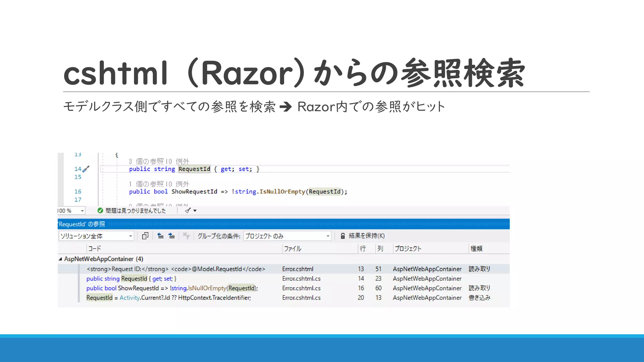
Task: Click the Error.cshtml file cell
Action: [x=298, y=269]
